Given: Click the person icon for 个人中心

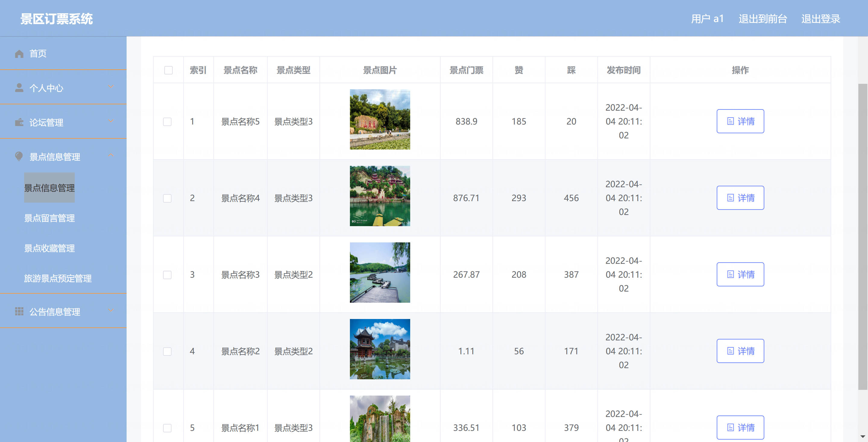Looking at the screenshot, I should tap(19, 88).
